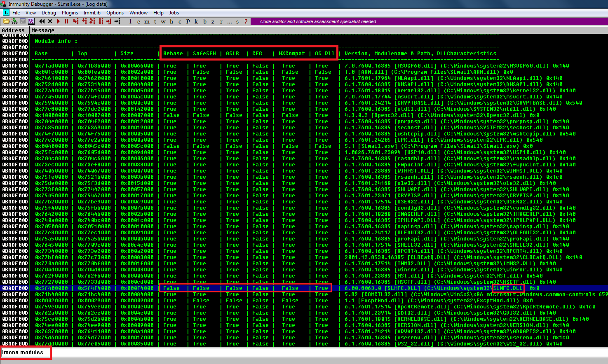Open the ImmLib menu
Image resolution: width=608 pixels, height=364 pixels.
(92, 13)
